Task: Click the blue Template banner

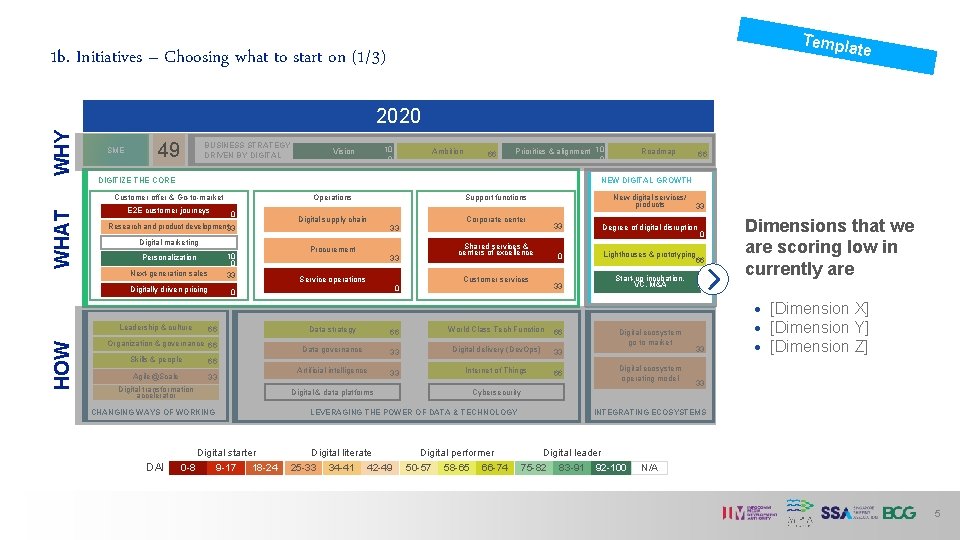Action: 837,45
